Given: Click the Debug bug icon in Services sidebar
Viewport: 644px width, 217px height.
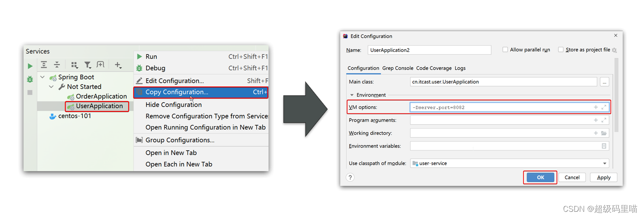Looking at the screenshot, I should 30,79.
